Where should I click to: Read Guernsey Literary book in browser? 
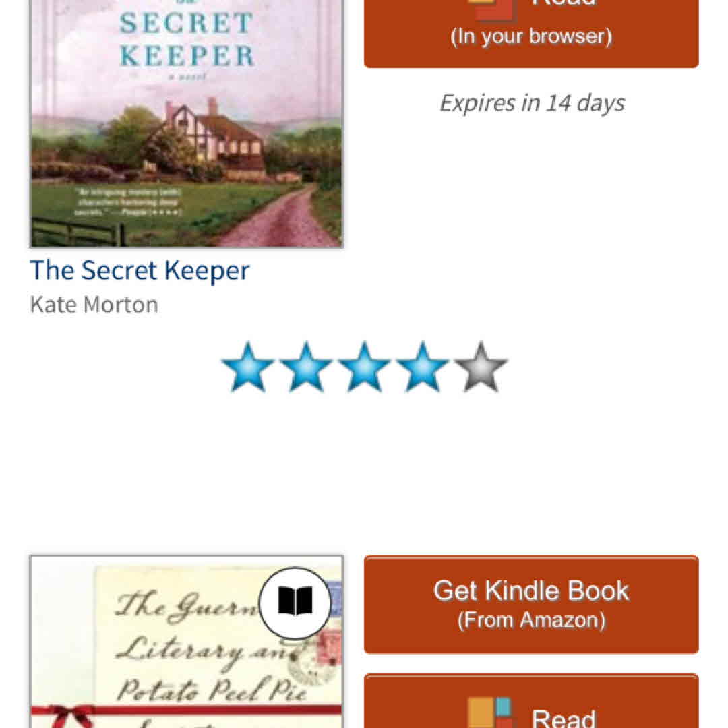[531, 701]
